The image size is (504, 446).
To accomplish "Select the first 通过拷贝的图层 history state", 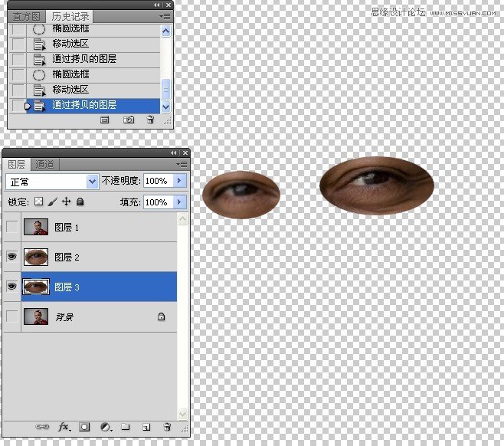I will [x=93, y=59].
